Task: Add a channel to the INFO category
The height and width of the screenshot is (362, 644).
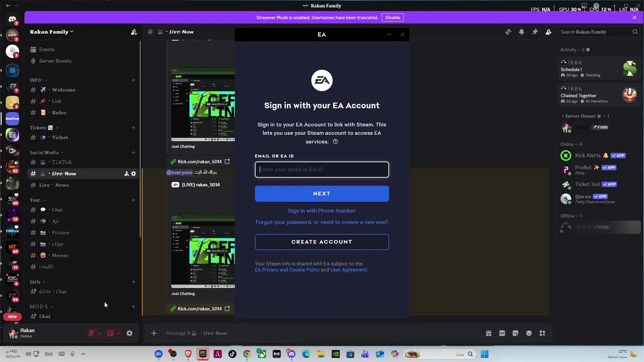Action: tap(133, 80)
